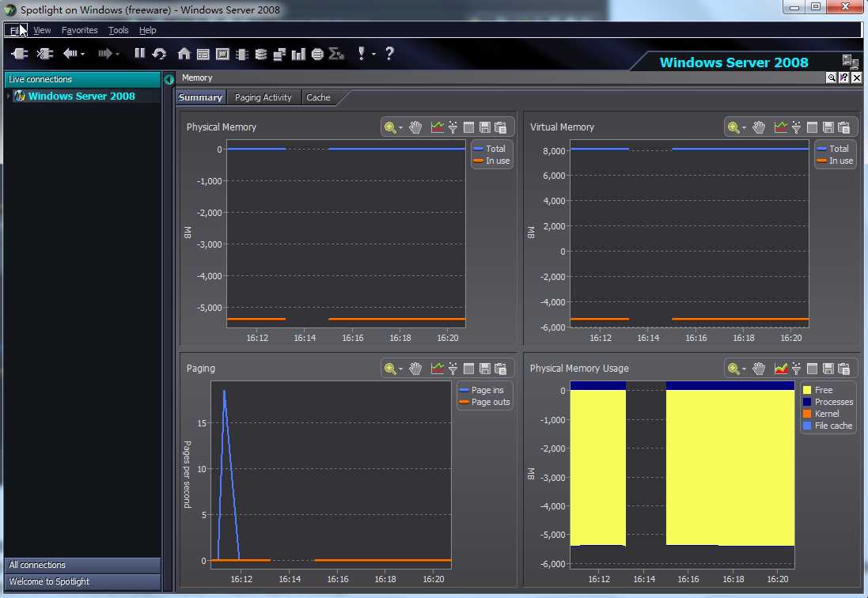The width and height of the screenshot is (868, 598).
Task: Select Windows Server 2008 in Live connections
Action: coord(81,97)
